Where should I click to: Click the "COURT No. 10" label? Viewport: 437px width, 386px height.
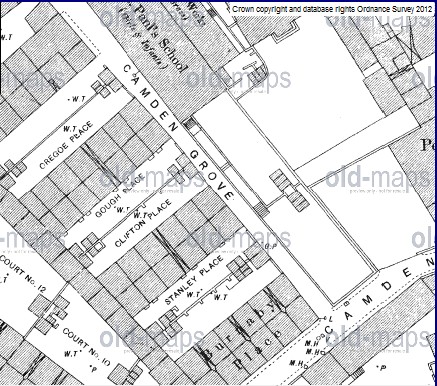point(86,347)
